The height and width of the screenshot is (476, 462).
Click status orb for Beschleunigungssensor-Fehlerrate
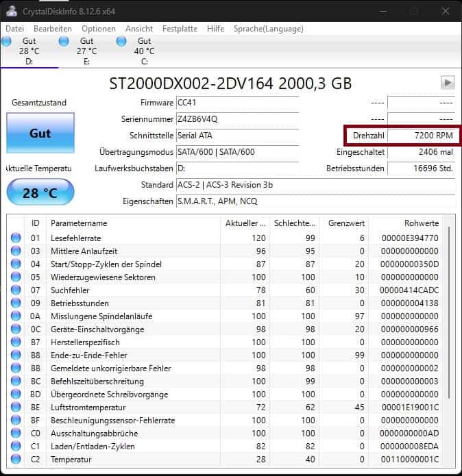16,420
